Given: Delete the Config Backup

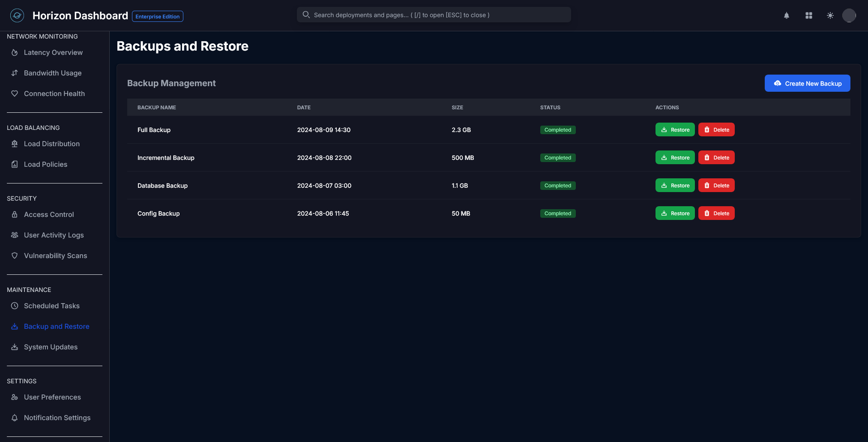Looking at the screenshot, I should [716, 213].
